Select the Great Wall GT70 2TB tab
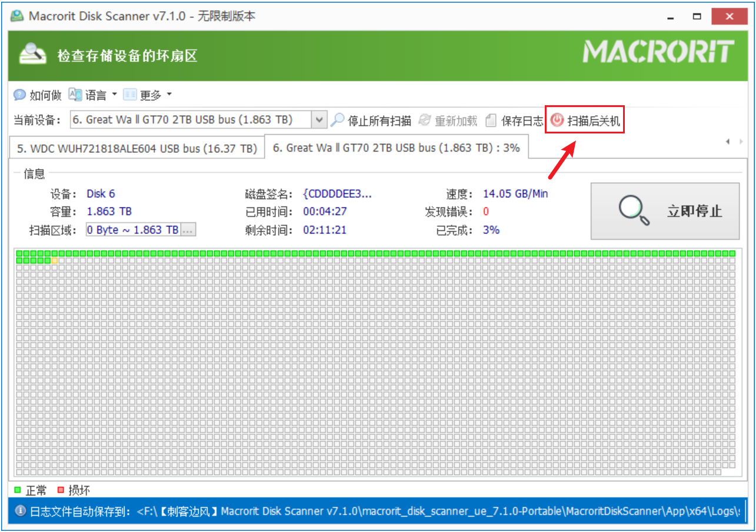This screenshot has width=756, height=532. coord(396,148)
